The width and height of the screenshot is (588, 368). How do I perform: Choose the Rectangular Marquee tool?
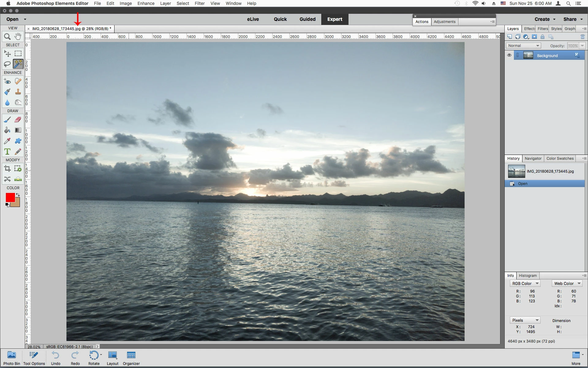point(18,54)
